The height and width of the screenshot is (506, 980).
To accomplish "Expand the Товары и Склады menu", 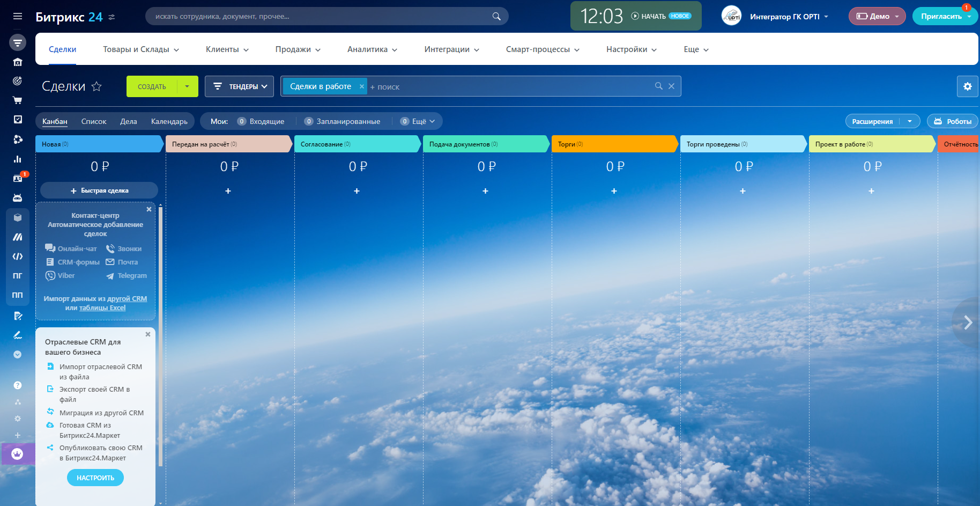I will click(x=141, y=49).
